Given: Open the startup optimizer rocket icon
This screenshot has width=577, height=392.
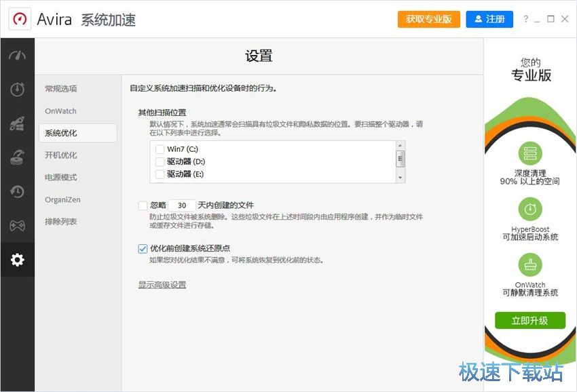Looking at the screenshot, I should pos(17,123).
